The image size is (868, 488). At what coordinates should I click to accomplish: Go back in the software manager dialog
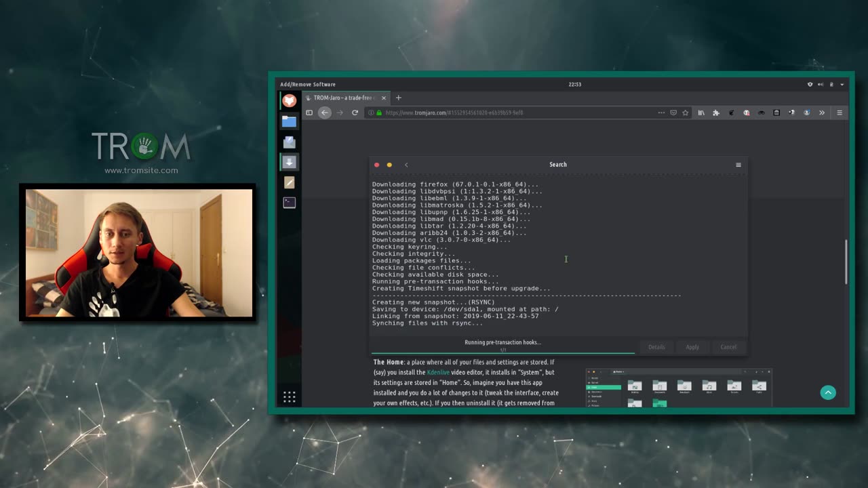(x=406, y=165)
